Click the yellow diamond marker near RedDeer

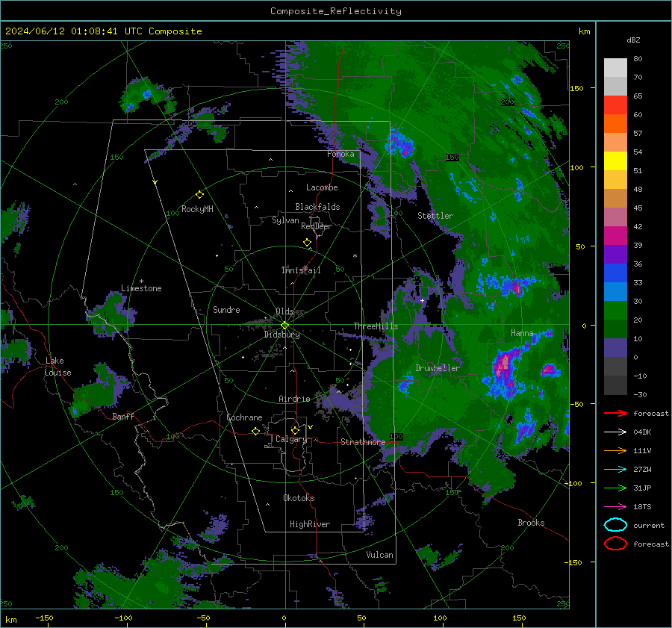tap(308, 243)
